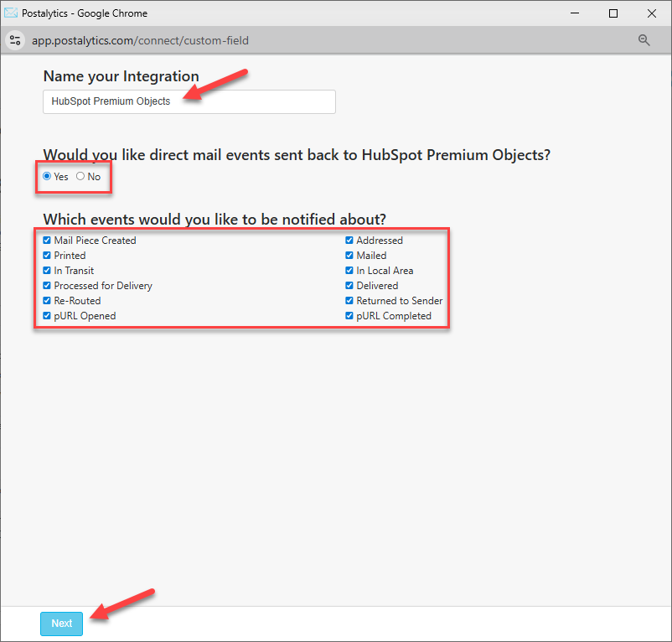Click the integration name input field
The image size is (672, 642).
pos(189,101)
